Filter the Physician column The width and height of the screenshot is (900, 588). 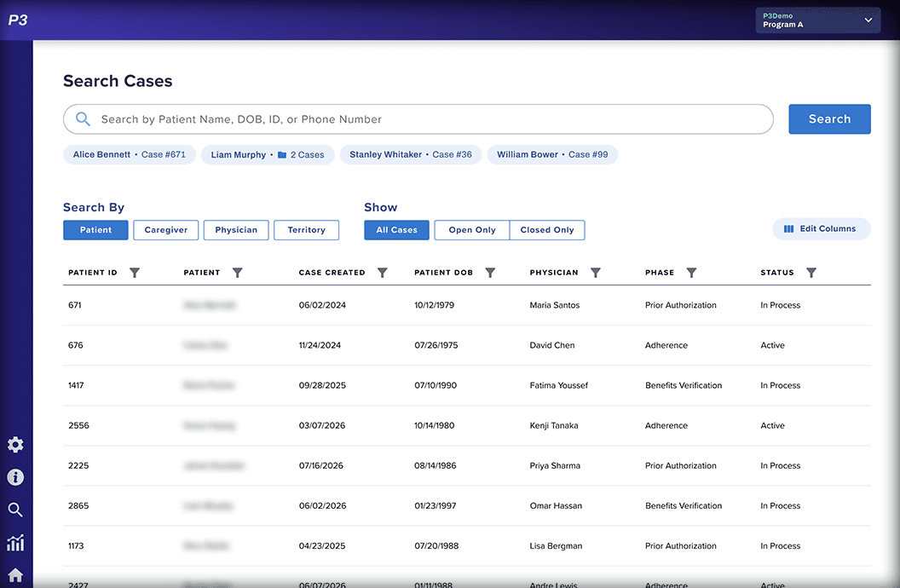click(596, 273)
